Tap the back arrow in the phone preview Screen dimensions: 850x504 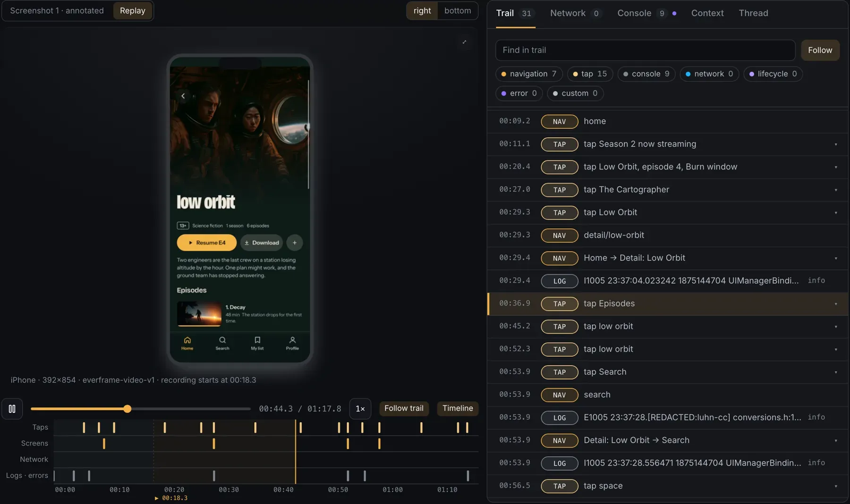pos(183,96)
